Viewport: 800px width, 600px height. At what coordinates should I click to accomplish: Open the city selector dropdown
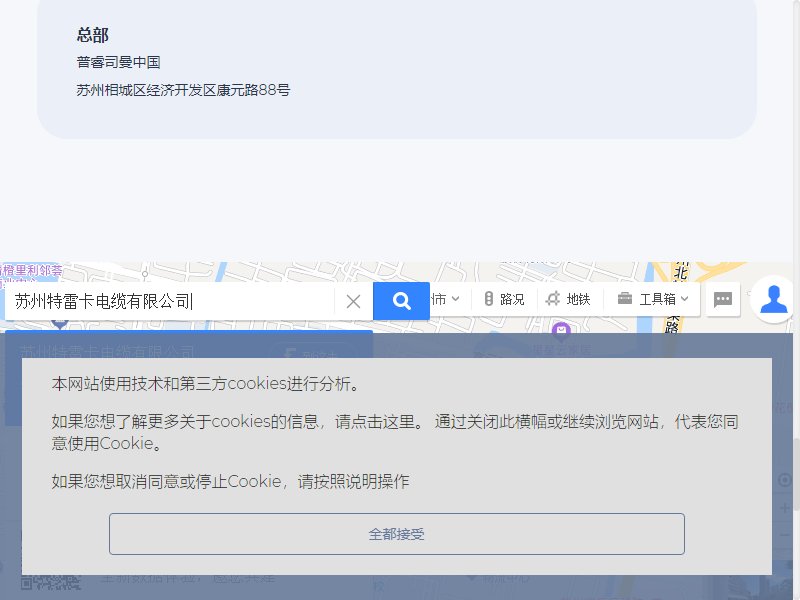[x=445, y=299]
